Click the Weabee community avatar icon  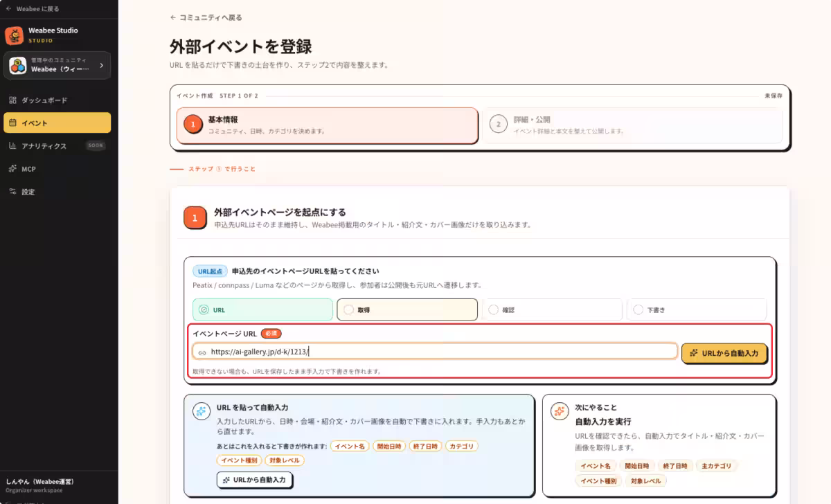[18, 65]
